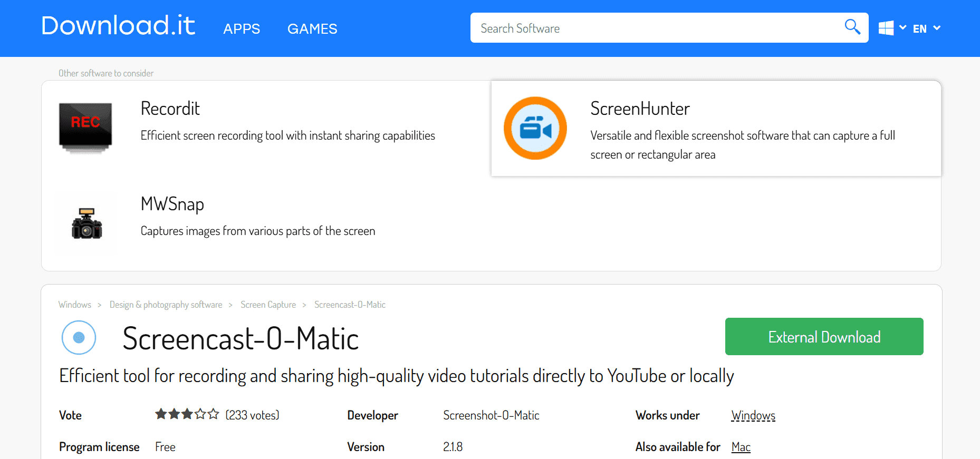Open the Windows link under Works under
Viewport: 980px width, 459px height.
tap(753, 416)
